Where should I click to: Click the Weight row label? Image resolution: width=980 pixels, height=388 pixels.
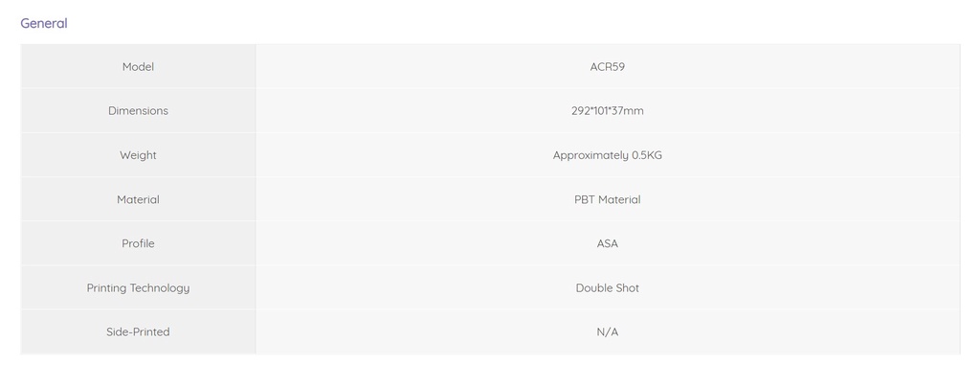(138, 155)
